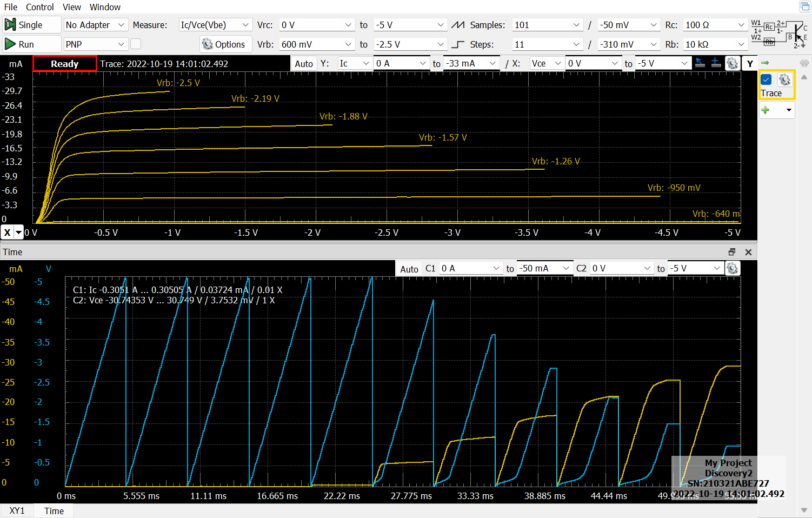Click the Time pane title bar label
The image size is (812, 518).
[12, 252]
